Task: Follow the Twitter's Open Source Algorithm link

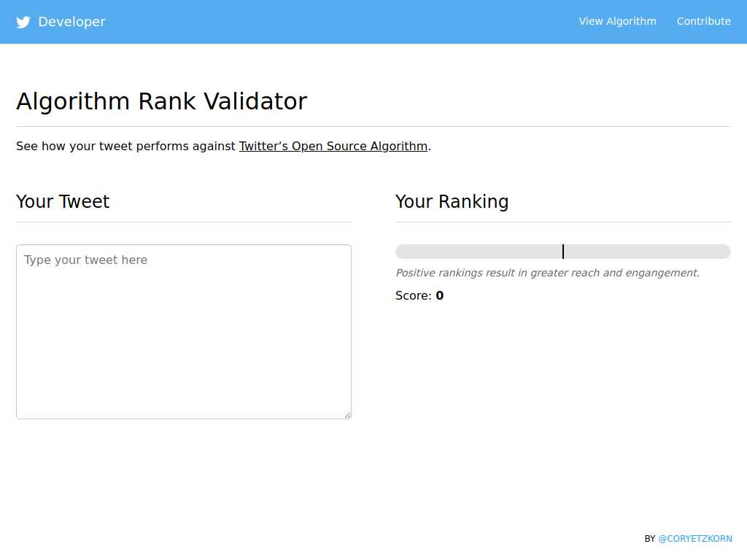Action: 333,146
